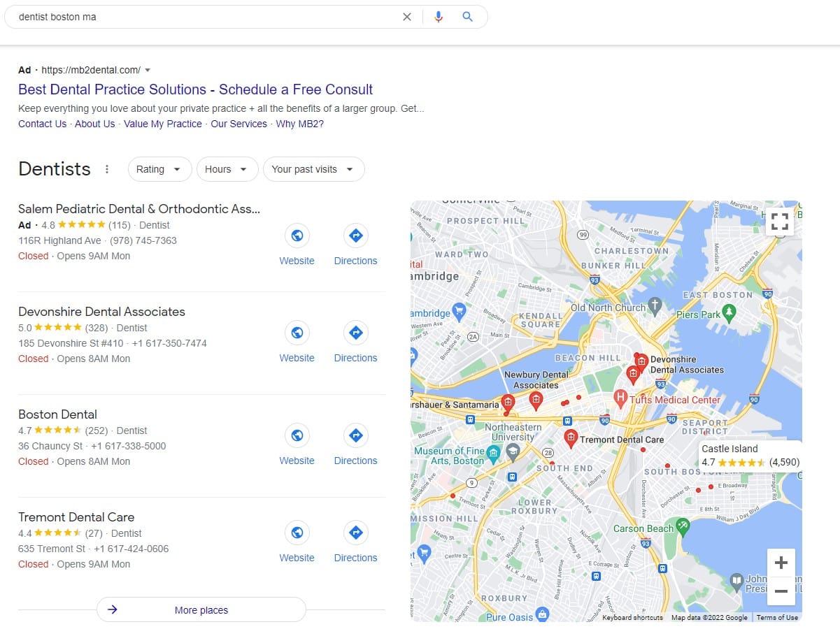Open the Best Dental Practice Solutions ad link
The image size is (840, 643).
click(195, 89)
